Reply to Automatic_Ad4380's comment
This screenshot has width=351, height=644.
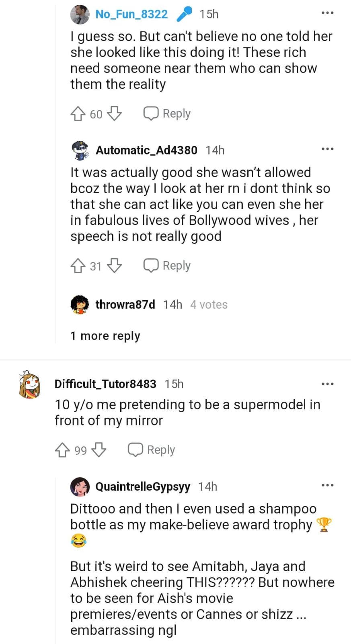tap(167, 266)
